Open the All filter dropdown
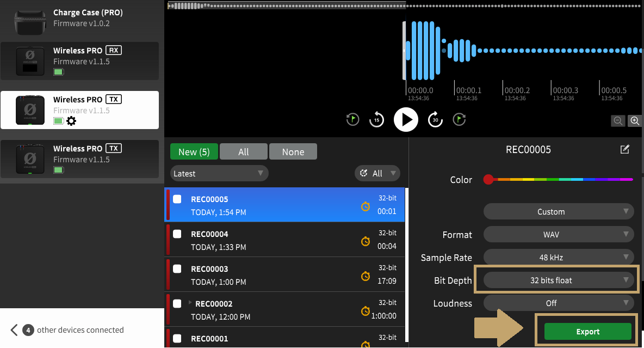The width and height of the screenshot is (644, 348). point(377,173)
